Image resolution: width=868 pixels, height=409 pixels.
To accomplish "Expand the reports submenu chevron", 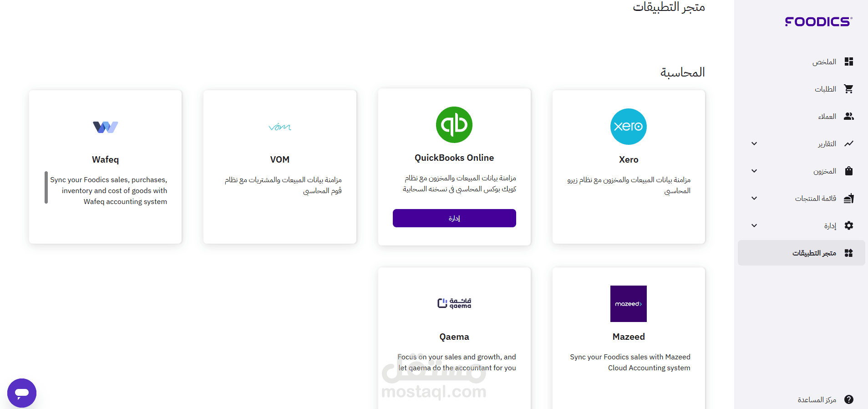I will [754, 143].
